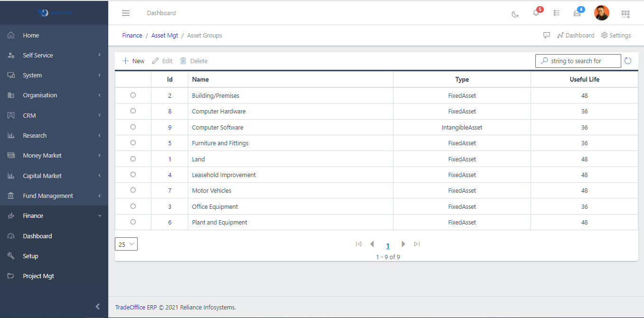Refresh the list using the circular arrow icon
The width and height of the screenshot is (644, 318).
(628, 61)
